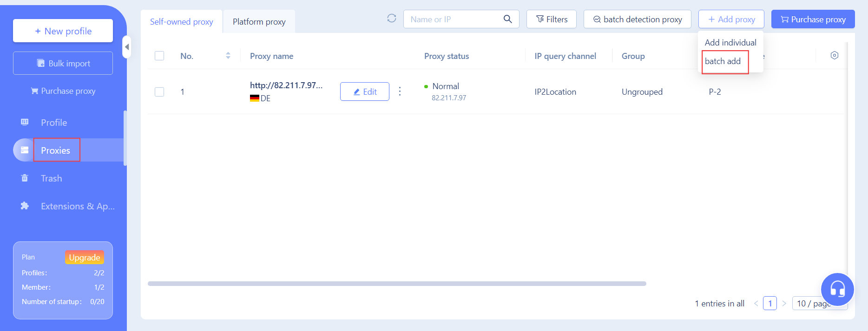Collapse the left sidebar arrow
The height and width of the screenshot is (331, 868).
126,47
